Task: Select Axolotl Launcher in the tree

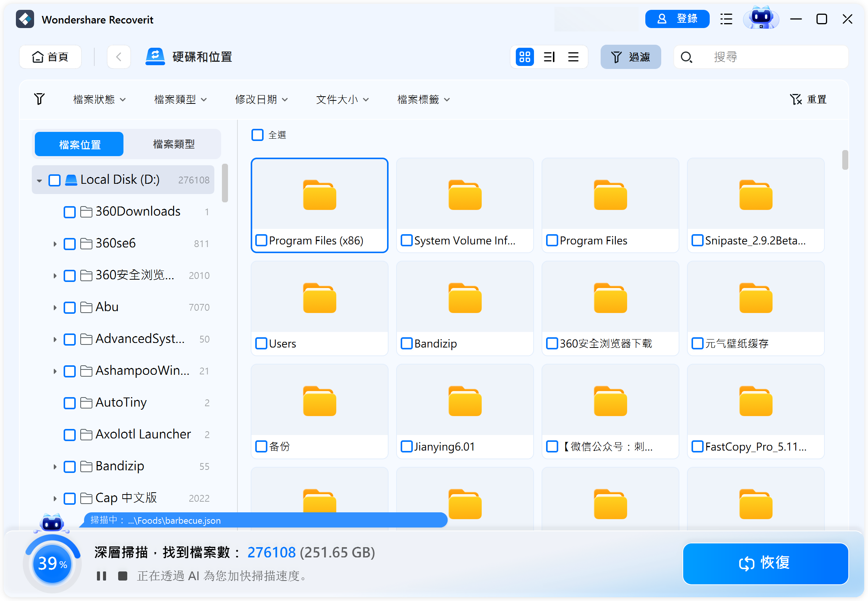Action: pyautogui.click(x=143, y=434)
